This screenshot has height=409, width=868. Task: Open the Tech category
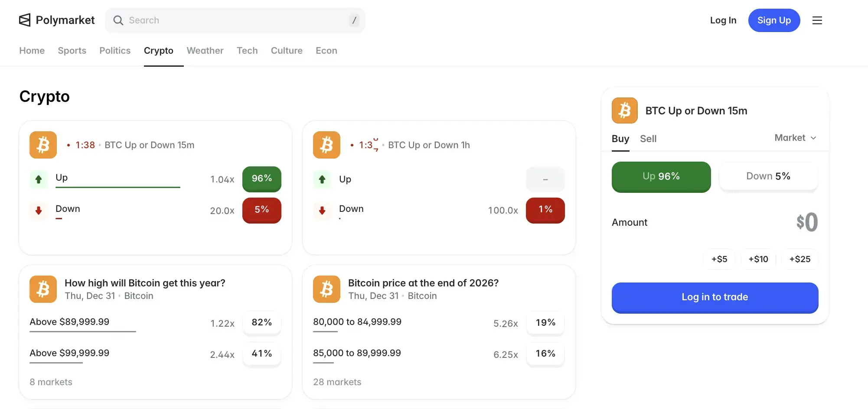[247, 51]
